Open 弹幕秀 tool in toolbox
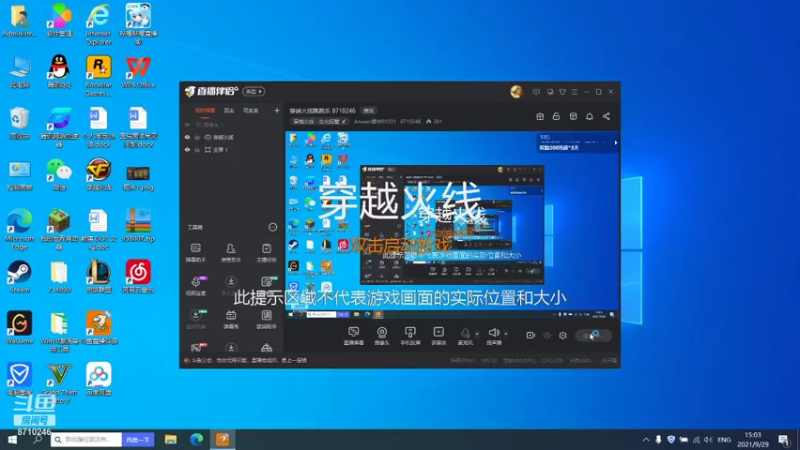The image size is (800, 450). [231, 319]
